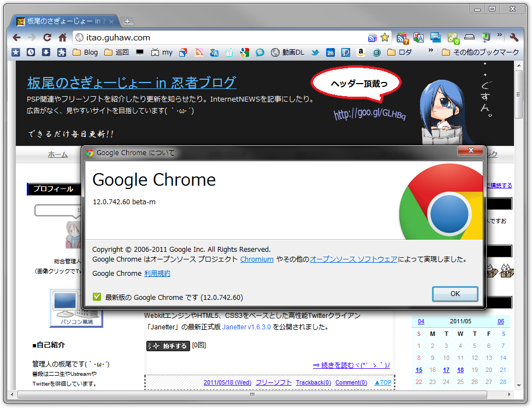
Task: Open the Twitter bird bookmark
Action: coord(315,52)
